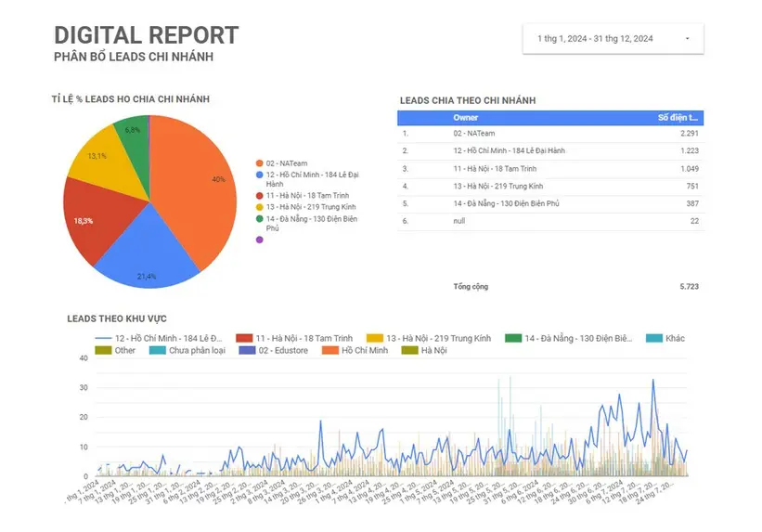Select table row 02 - NATeam
762x532 pixels.
[x=550, y=134]
